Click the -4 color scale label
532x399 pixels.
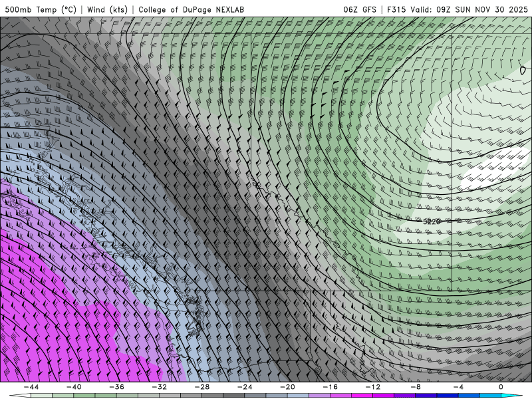pos(459,387)
